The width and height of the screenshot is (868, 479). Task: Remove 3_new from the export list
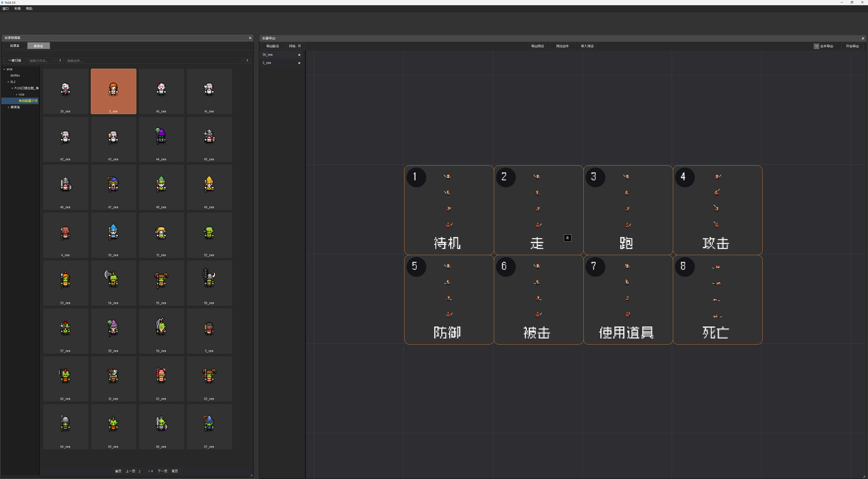pos(299,63)
